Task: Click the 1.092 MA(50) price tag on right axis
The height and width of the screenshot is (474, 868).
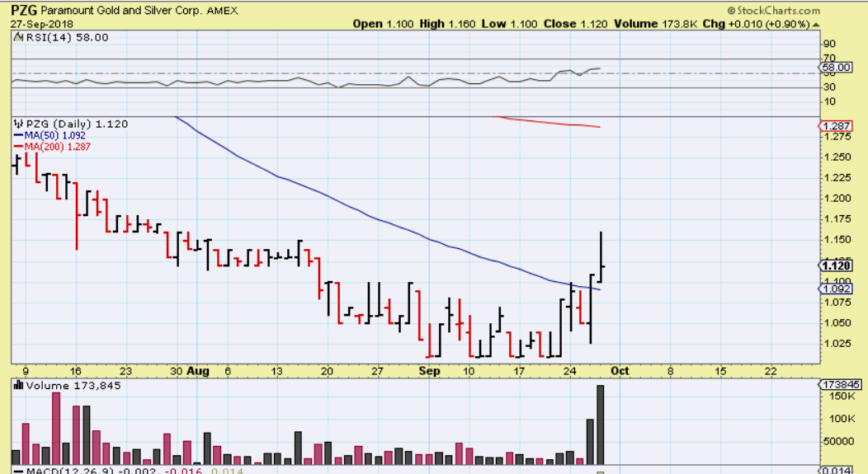Action: coord(835,289)
